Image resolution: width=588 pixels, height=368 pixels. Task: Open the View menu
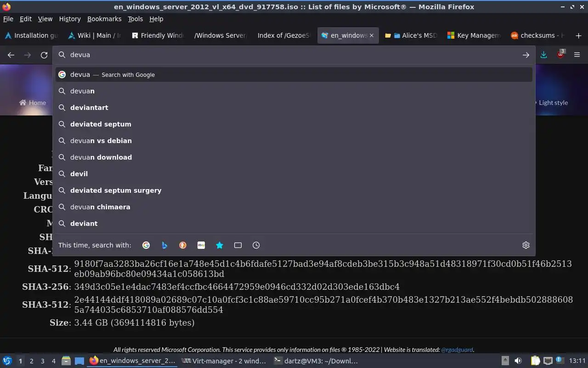pyautogui.click(x=45, y=19)
